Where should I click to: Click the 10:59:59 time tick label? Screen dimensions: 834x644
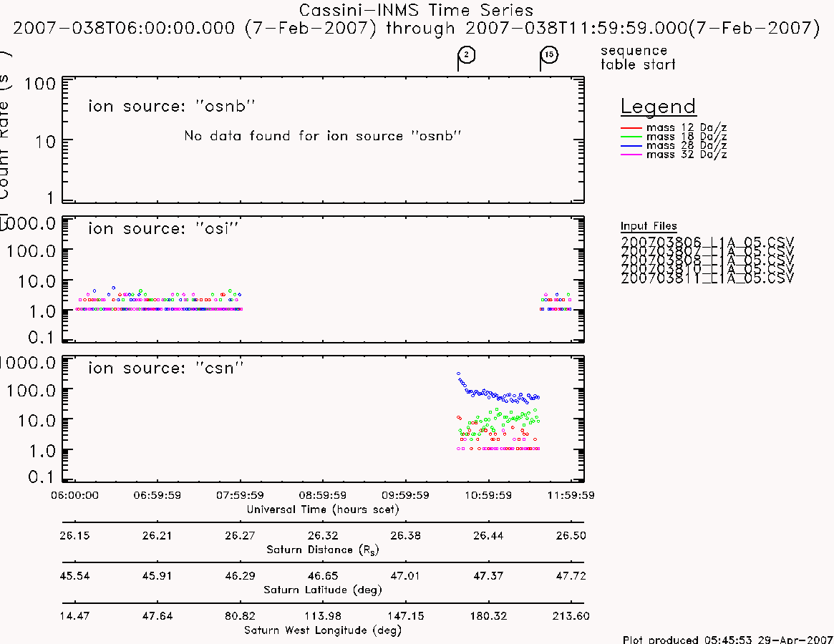(x=488, y=495)
